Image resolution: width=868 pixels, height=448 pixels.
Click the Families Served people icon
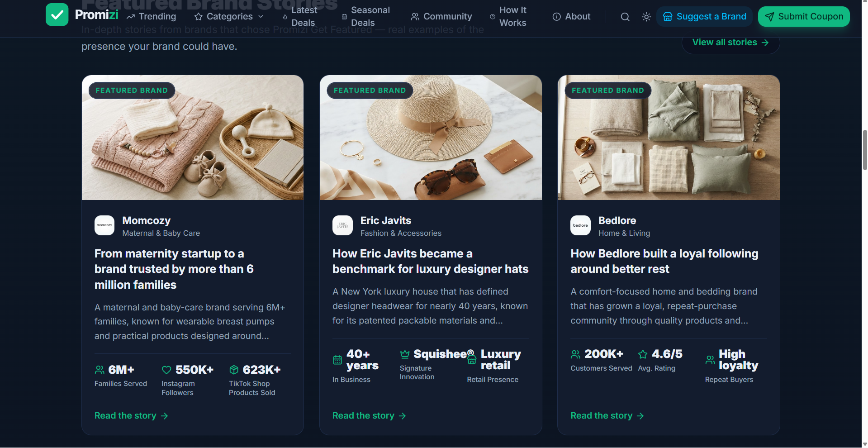[x=100, y=370]
